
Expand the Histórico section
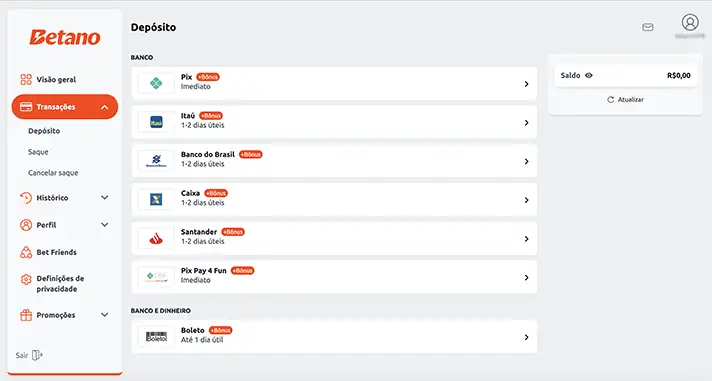104,198
